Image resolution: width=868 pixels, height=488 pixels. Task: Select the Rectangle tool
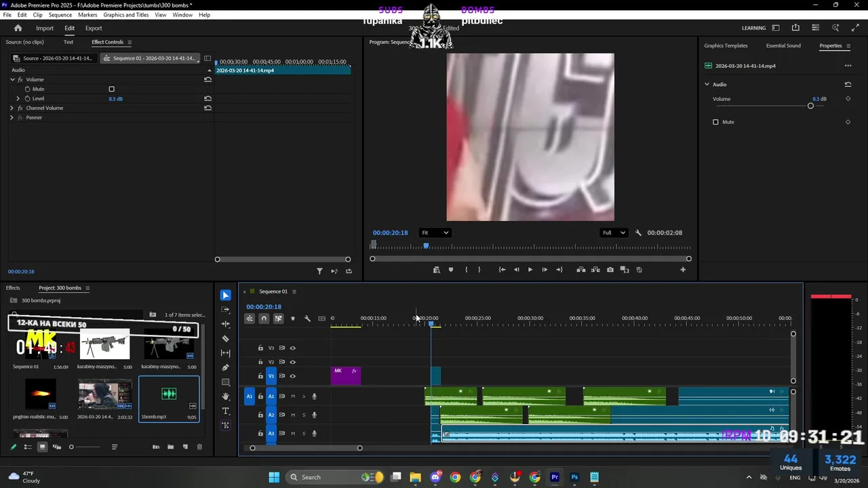coord(226,382)
